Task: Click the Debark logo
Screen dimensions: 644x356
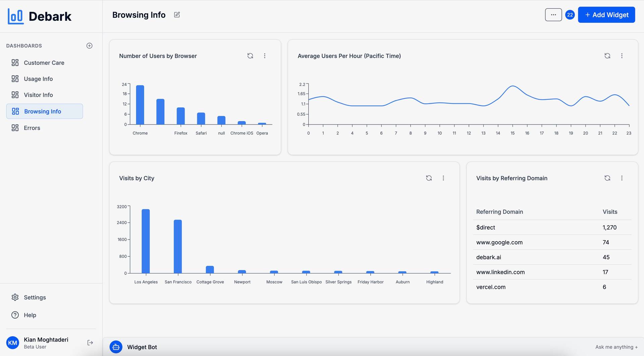Action: [40, 16]
